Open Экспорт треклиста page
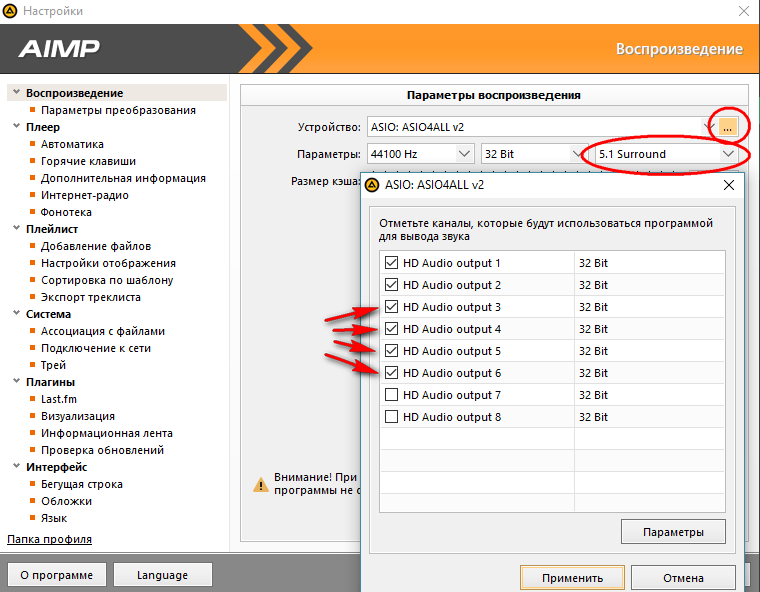The height and width of the screenshot is (592, 760). (91, 297)
